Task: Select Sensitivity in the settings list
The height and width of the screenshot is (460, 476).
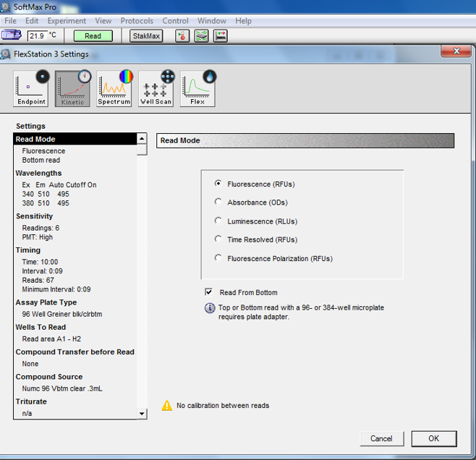Action: click(34, 216)
